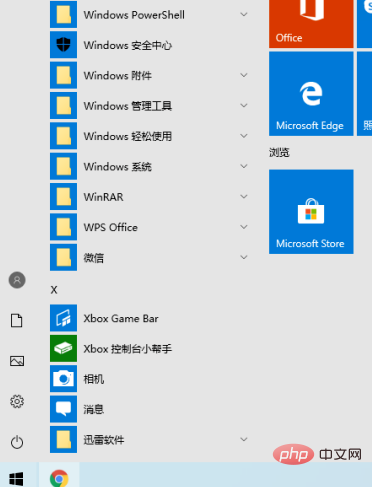
Task: Open Settings gear in Start sidebar
Action: click(x=17, y=401)
